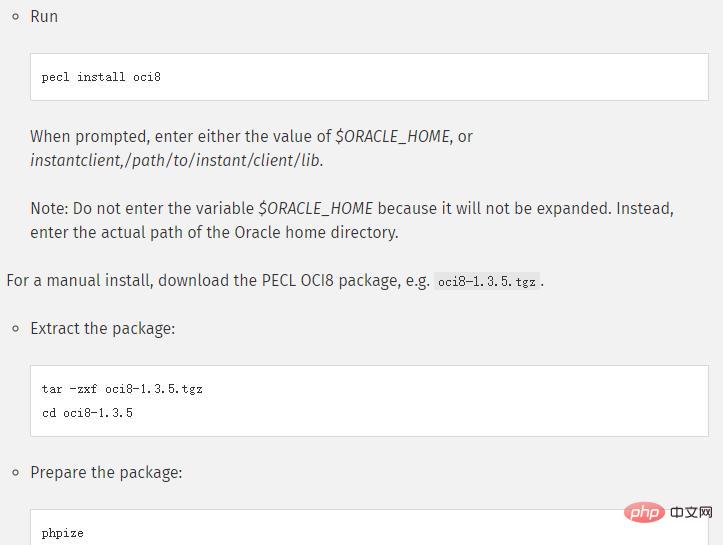Click the bullet marker beside Run

[x=15, y=16]
